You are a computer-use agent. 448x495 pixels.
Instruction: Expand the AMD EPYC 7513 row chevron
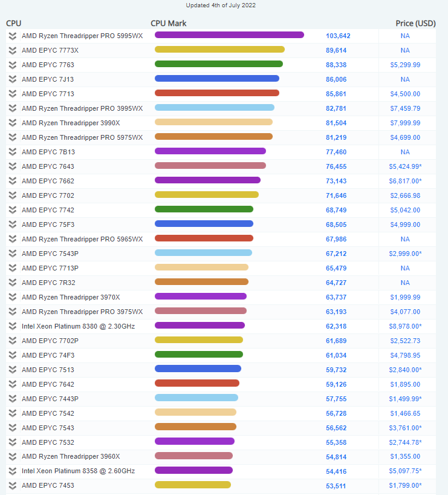[13, 370]
